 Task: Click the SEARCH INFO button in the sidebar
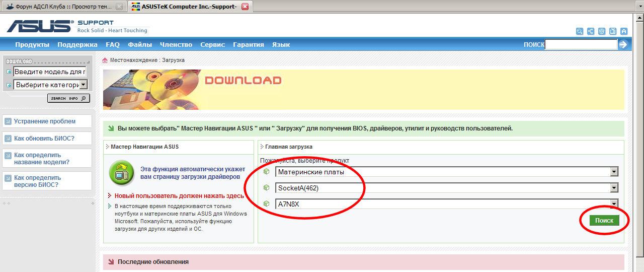[68, 98]
